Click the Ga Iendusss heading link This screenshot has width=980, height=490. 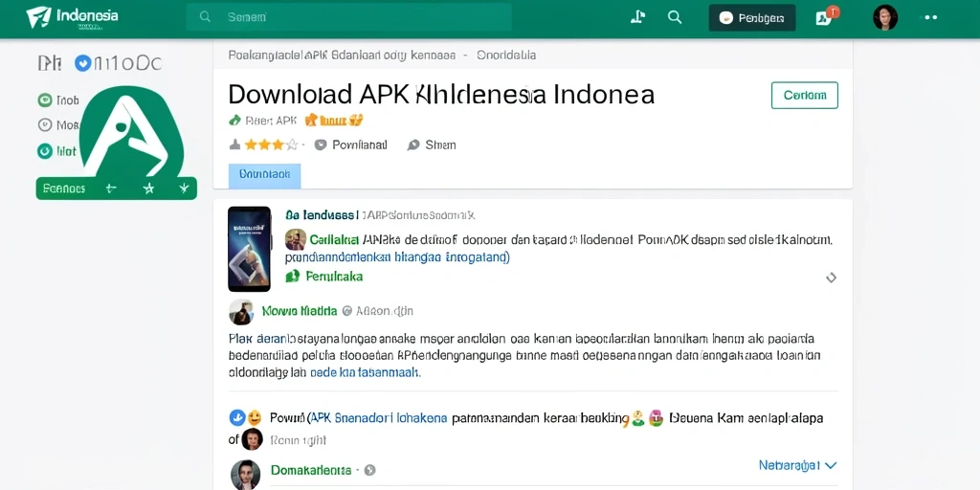[322, 215]
